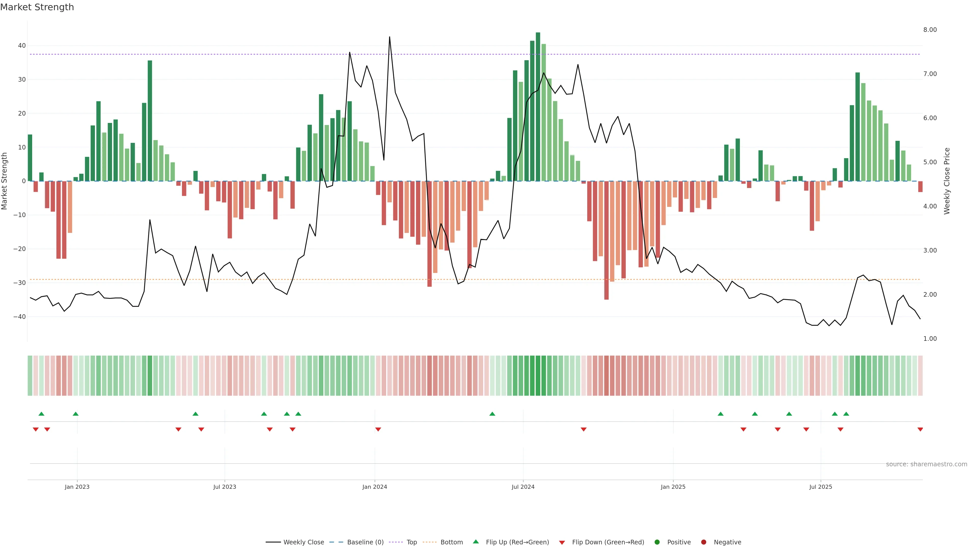Click the Market Strength chart title
Screen dimensions: 980x551
[37, 7]
